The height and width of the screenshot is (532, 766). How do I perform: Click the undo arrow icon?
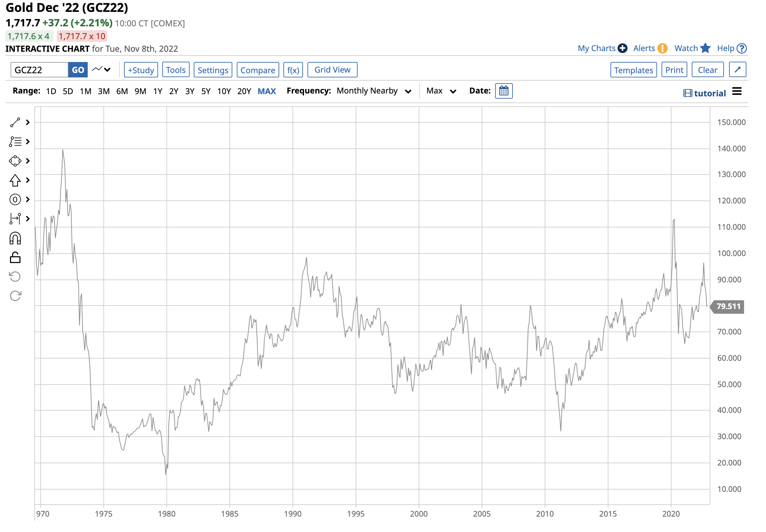[x=15, y=277]
